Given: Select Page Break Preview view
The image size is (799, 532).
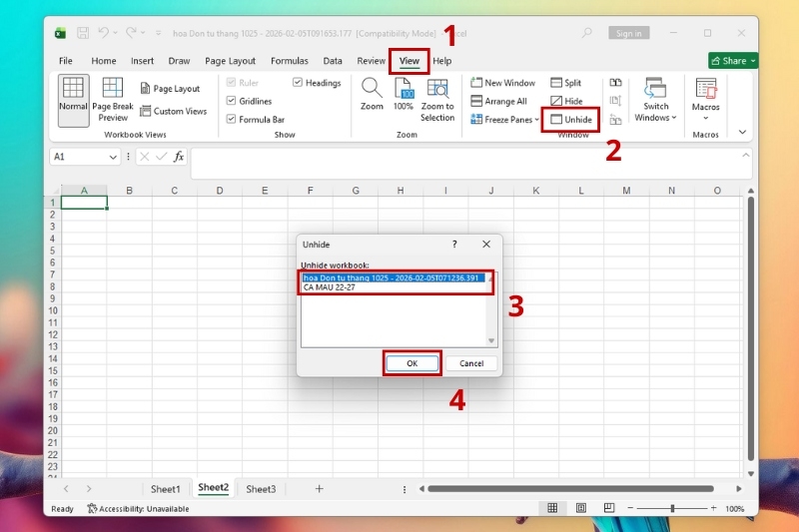Looking at the screenshot, I should point(113,100).
